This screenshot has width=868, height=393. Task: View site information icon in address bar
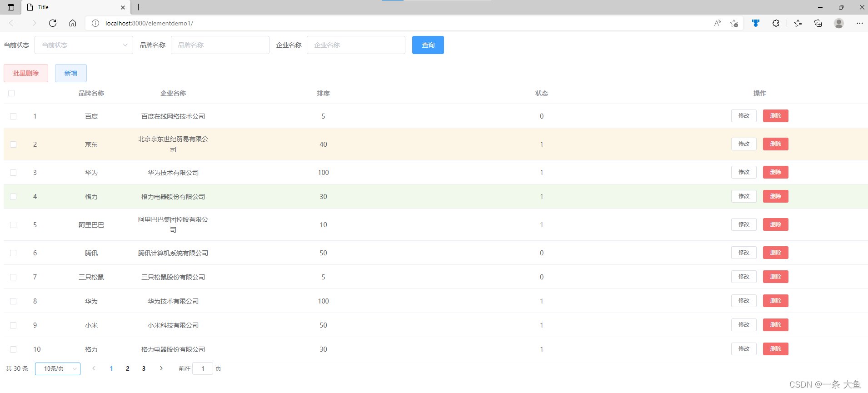pos(95,23)
